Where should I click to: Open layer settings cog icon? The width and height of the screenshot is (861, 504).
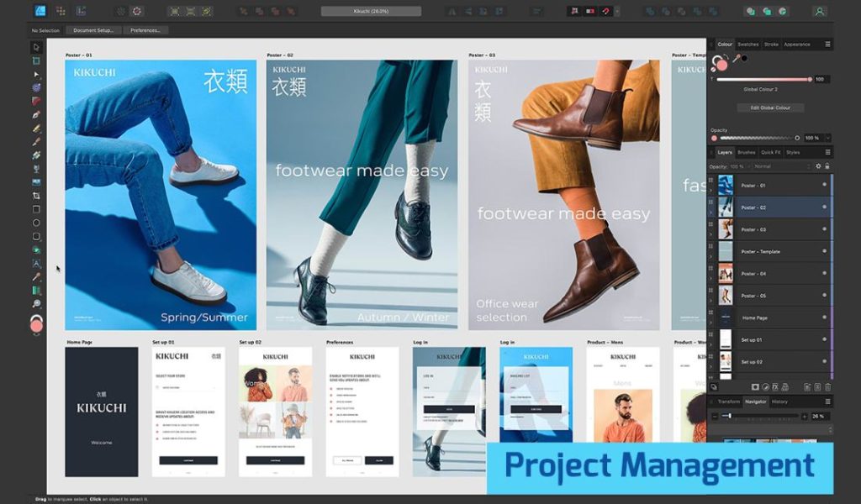click(818, 166)
